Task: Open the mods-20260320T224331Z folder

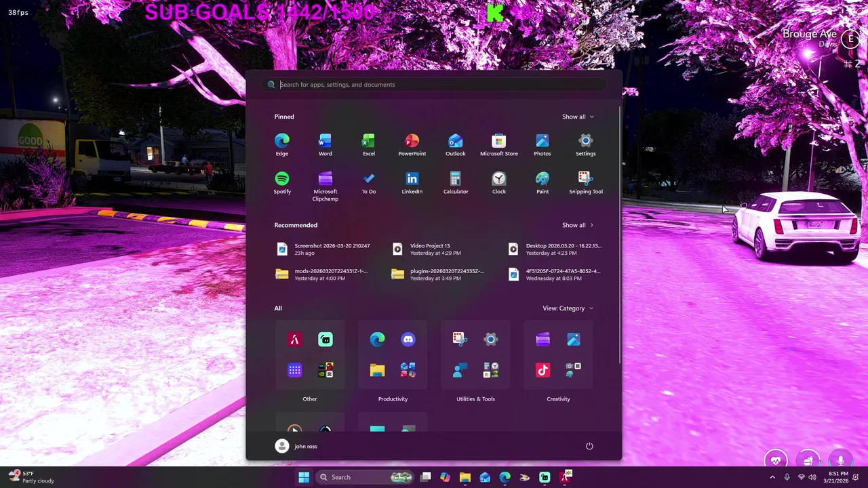Action: [x=323, y=274]
